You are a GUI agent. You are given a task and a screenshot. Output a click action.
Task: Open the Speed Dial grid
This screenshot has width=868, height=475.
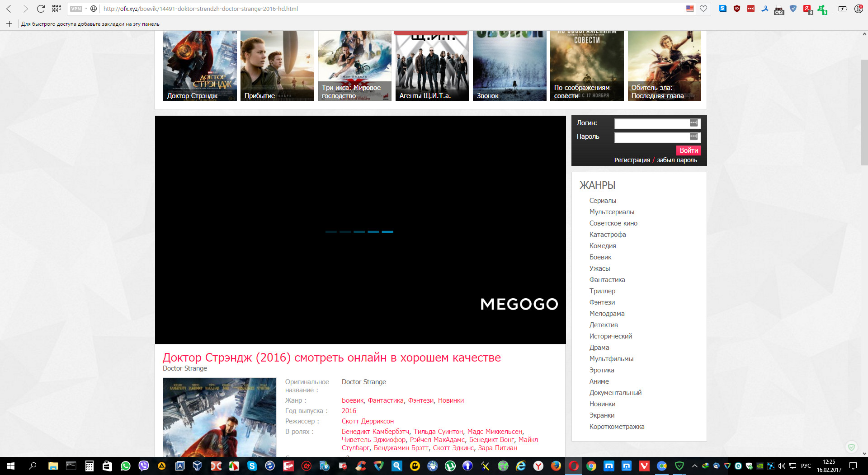(x=57, y=9)
